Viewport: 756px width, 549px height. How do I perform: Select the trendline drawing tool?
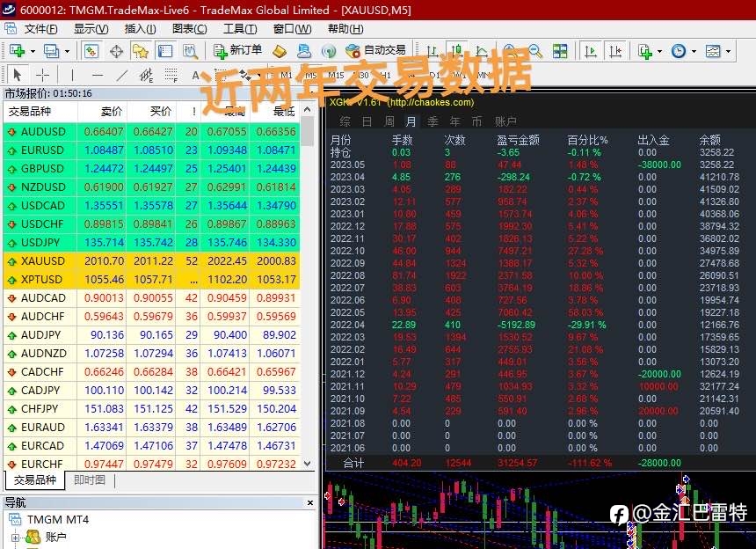pyautogui.click(x=122, y=75)
